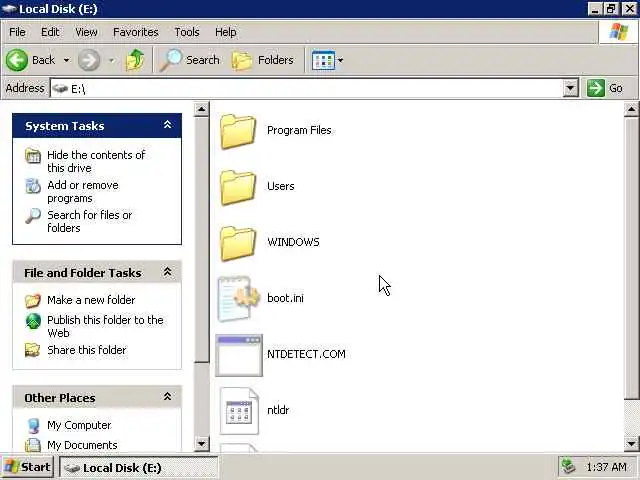Click the Start button
Viewport: 640px width, 480px height.
pyautogui.click(x=28, y=467)
